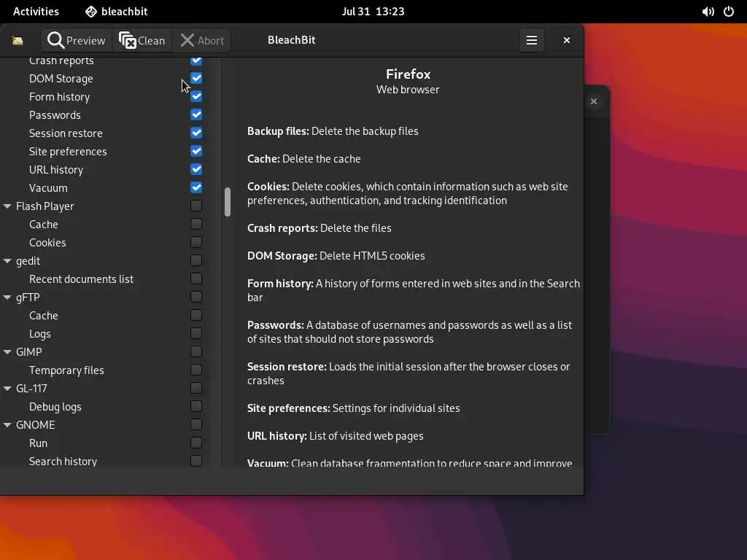The height and width of the screenshot is (560, 747).
Task: Check the gedit checkbox
Action: [196, 260]
